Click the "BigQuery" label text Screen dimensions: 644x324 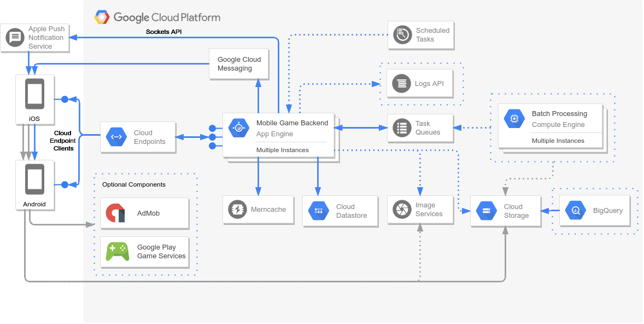(608, 211)
